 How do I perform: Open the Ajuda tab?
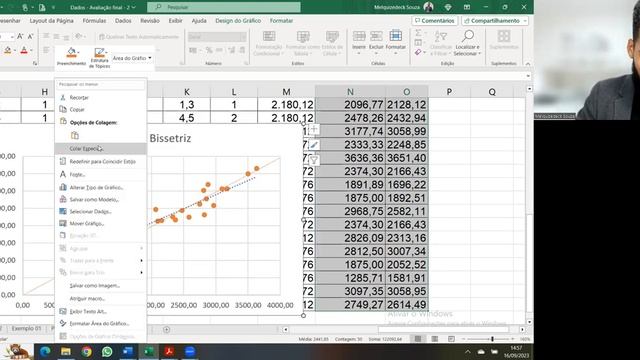[199, 20]
